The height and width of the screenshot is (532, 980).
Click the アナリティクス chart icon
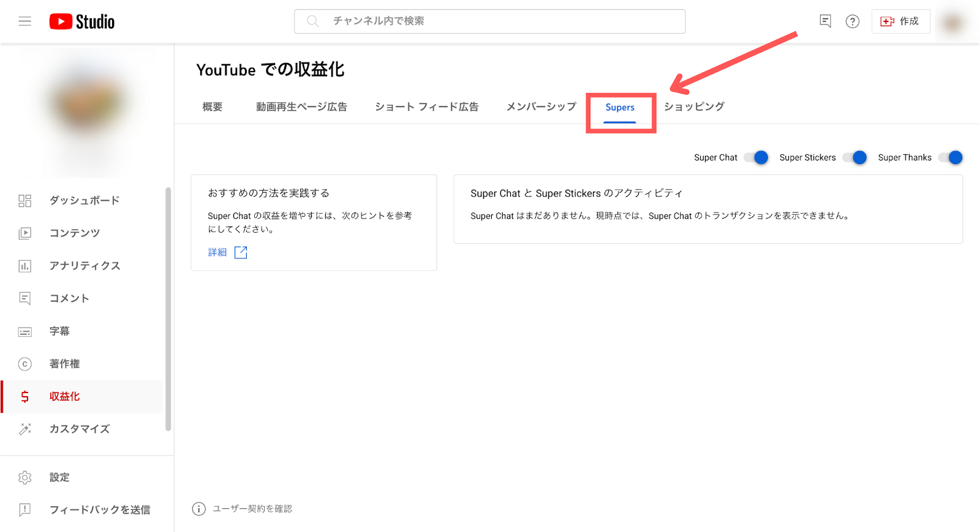point(25,266)
